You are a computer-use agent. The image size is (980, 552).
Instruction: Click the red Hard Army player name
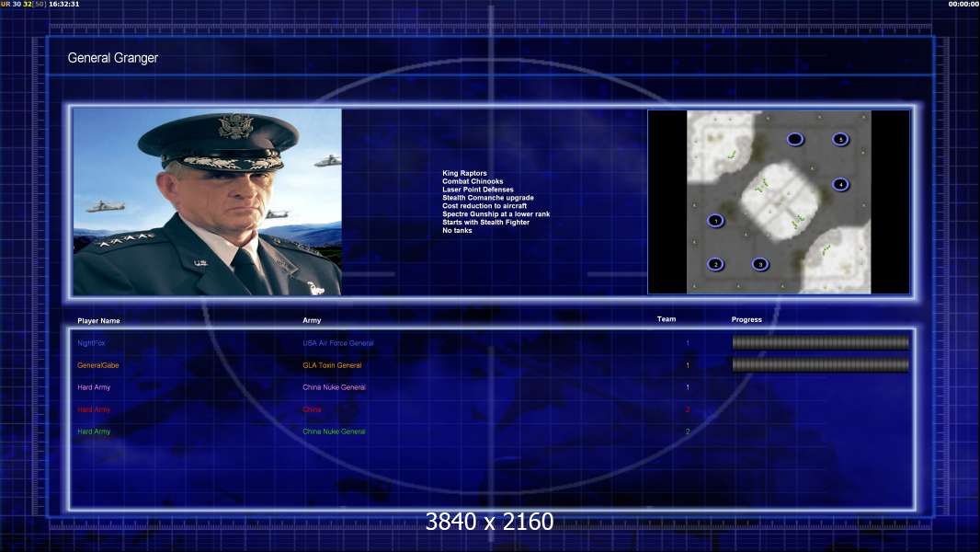(94, 409)
